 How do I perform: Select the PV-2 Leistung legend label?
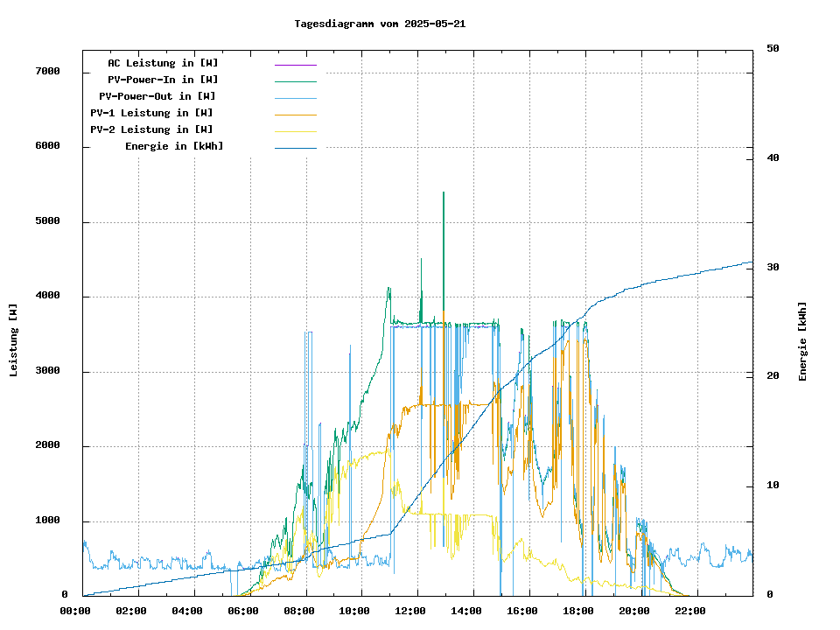click(x=151, y=129)
